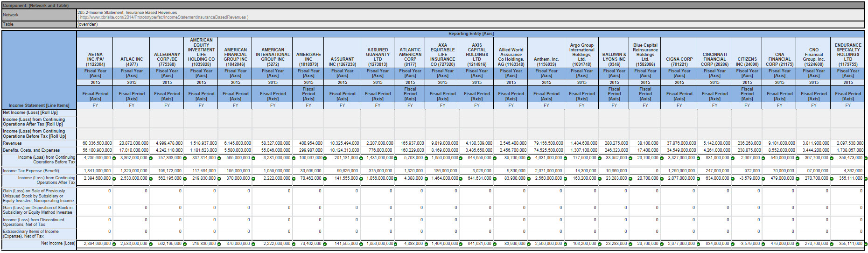Select the Benefits, Costs, and Expenses row label
The image size is (868, 253).
pyautogui.click(x=39, y=150)
